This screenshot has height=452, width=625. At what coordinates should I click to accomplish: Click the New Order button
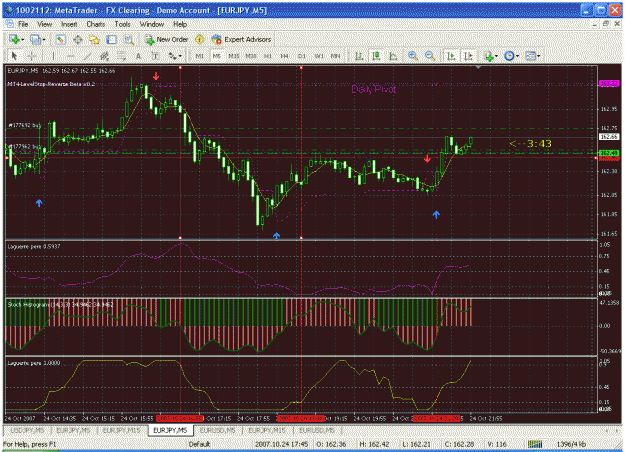(x=167, y=39)
